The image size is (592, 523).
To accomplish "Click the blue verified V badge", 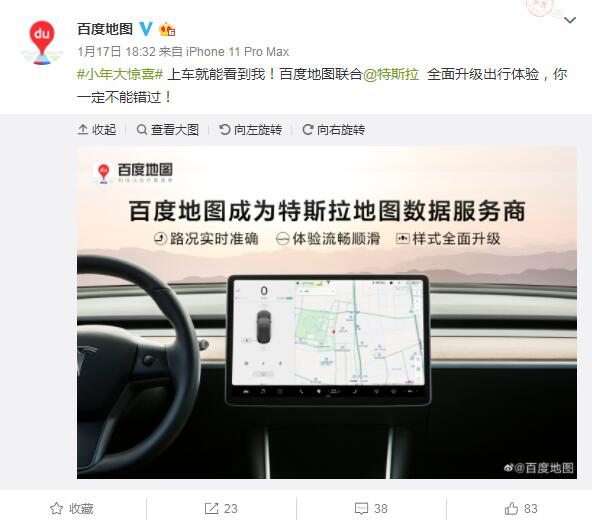I will pyautogui.click(x=146, y=29).
